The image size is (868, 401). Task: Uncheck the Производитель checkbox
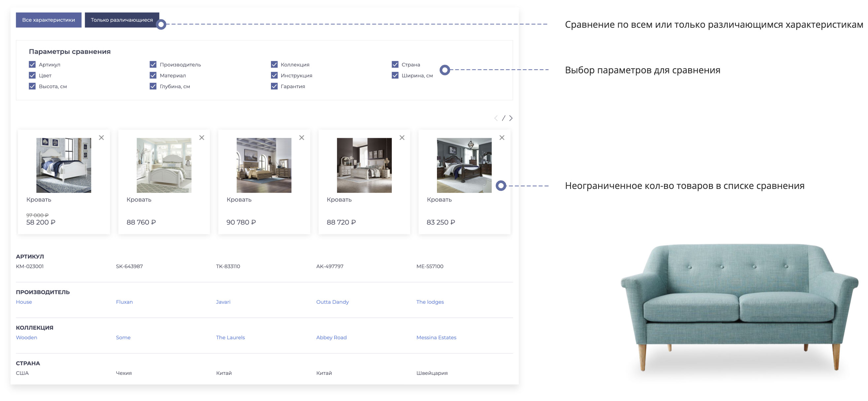[x=153, y=64]
